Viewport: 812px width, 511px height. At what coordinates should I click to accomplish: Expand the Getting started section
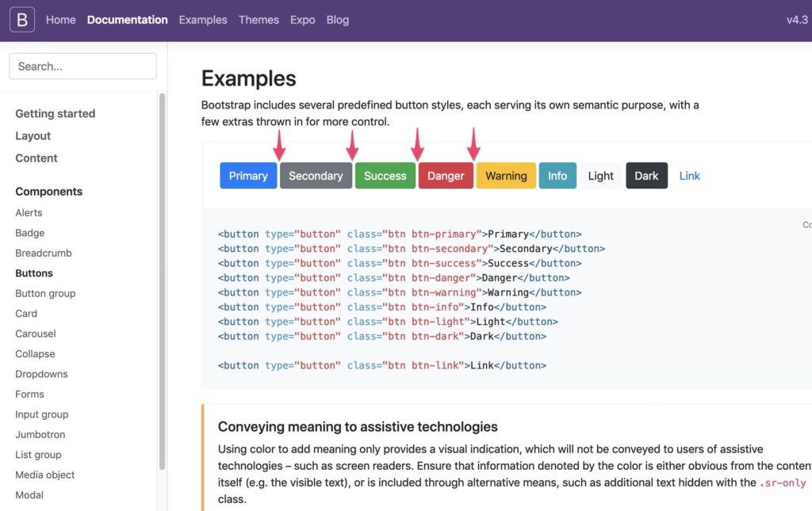coord(55,113)
